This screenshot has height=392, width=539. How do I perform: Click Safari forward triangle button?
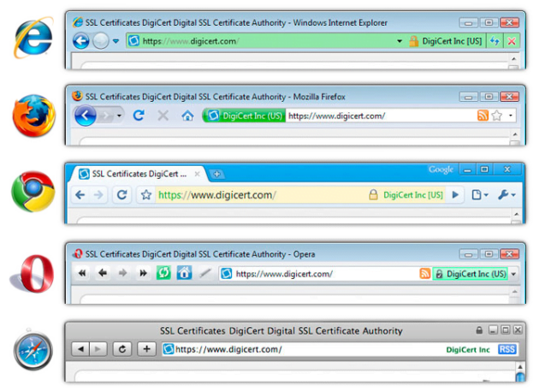pyautogui.click(x=98, y=349)
